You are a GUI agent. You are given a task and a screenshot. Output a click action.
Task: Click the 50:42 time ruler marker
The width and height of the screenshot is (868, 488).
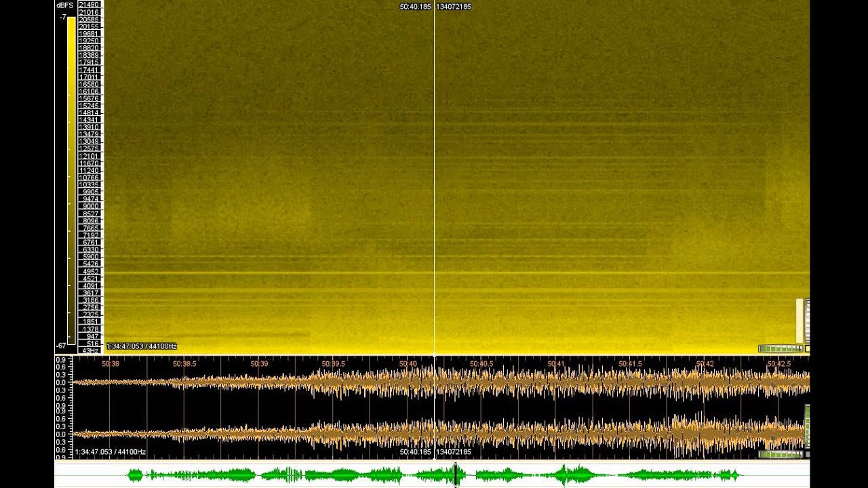click(x=705, y=364)
